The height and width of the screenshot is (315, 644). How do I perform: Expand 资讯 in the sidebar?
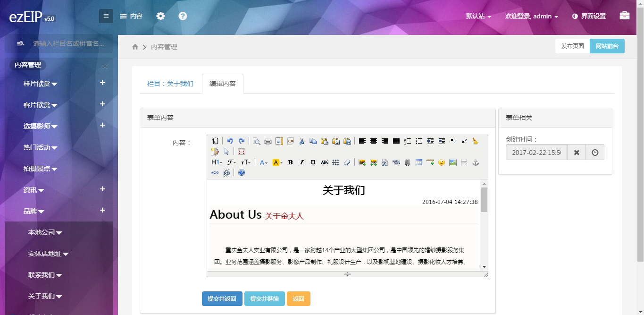(x=33, y=190)
